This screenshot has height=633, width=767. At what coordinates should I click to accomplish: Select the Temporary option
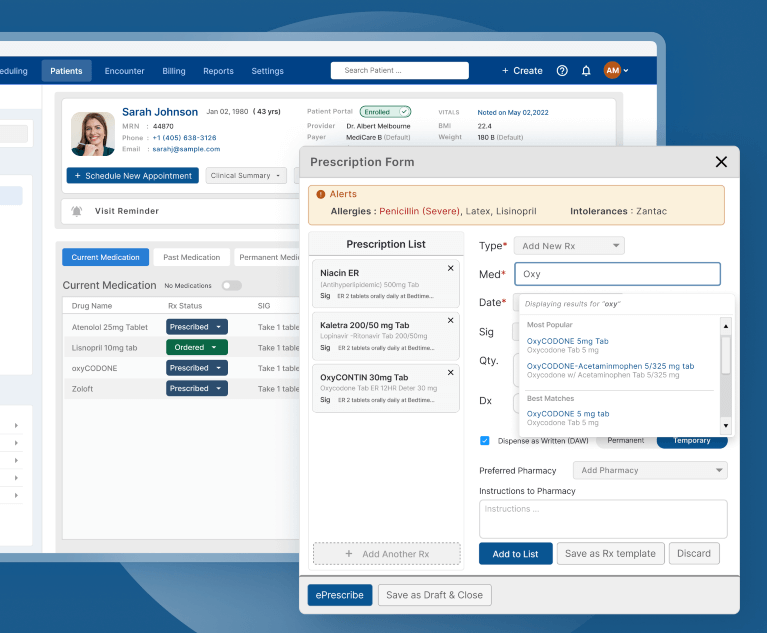coord(692,441)
